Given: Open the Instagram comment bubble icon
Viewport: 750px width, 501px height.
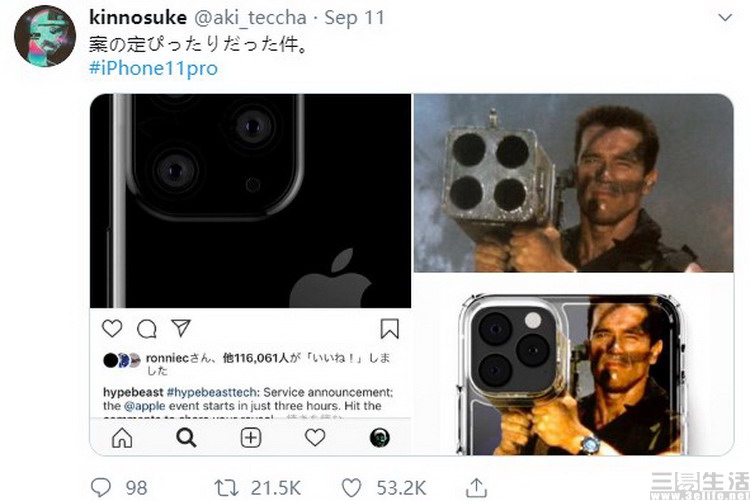Looking at the screenshot, I should (x=146, y=328).
